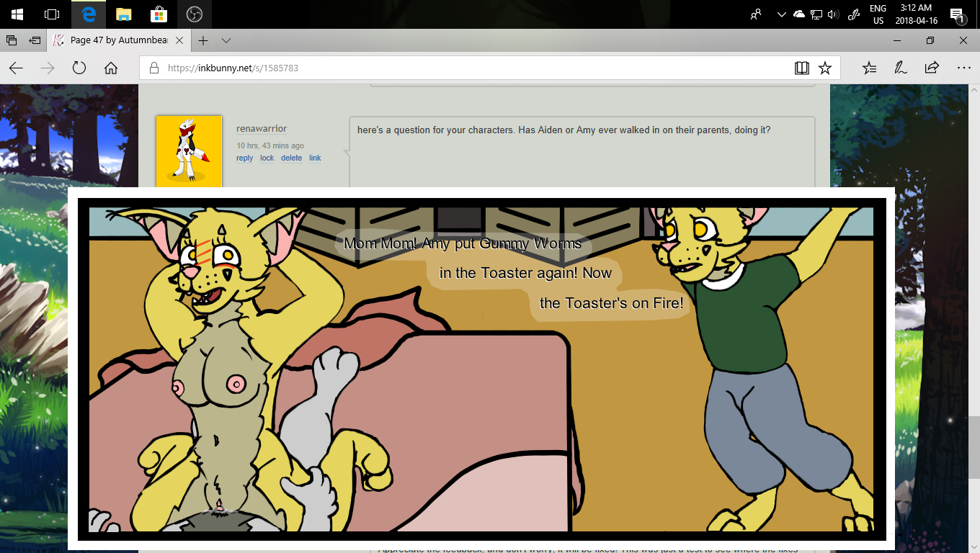Viewport: 980px width, 553px height.
Task: Open the volume control in the tray
Action: [x=834, y=14]
